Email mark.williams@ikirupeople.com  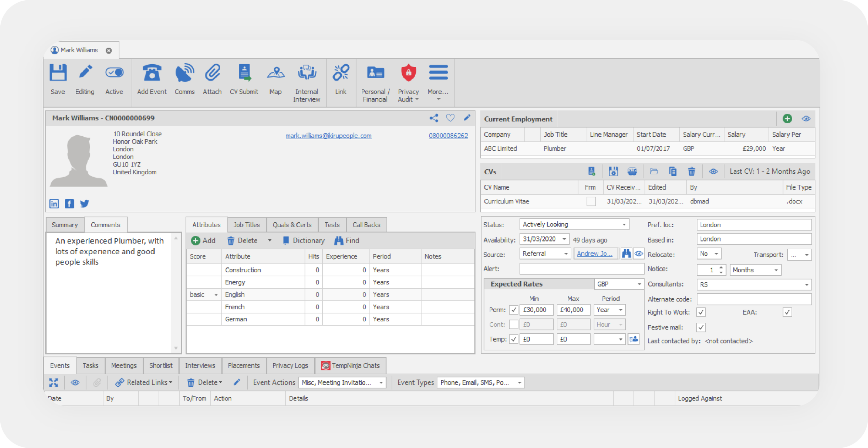coord(328,136)
